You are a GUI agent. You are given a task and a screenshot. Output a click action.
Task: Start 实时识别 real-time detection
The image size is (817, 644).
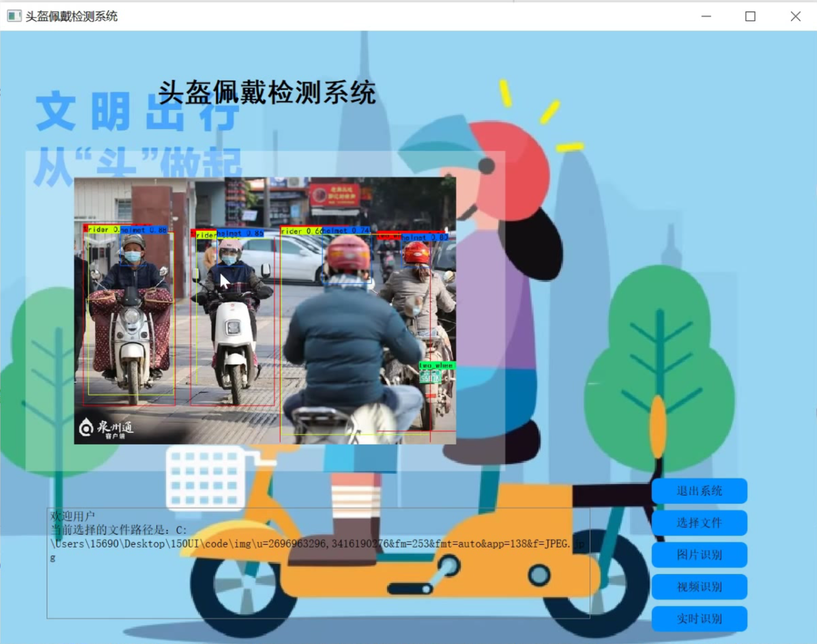699,619
